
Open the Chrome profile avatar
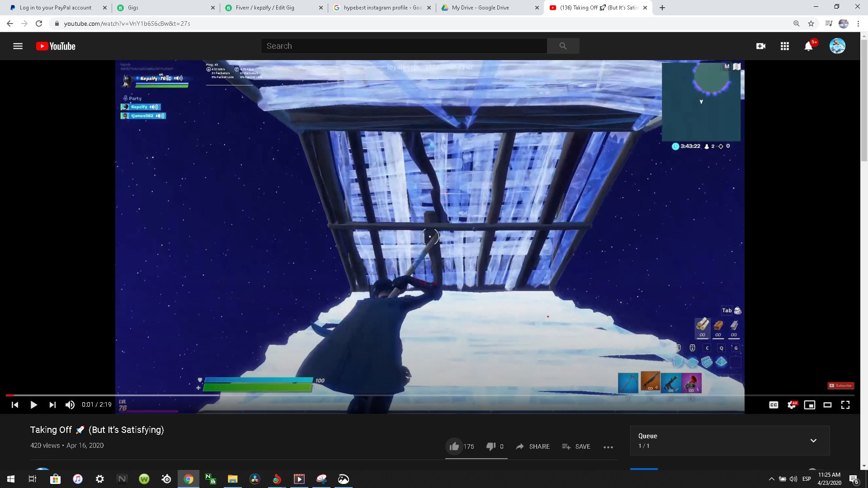coord(844,23)
